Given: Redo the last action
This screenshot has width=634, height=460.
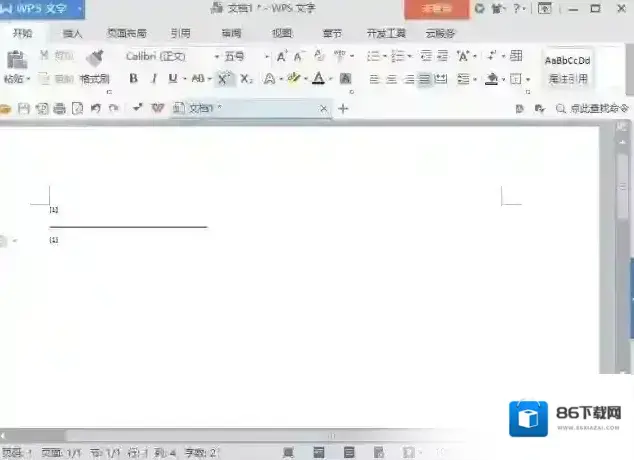Looking at the screenshot, I should click(114, 108).
